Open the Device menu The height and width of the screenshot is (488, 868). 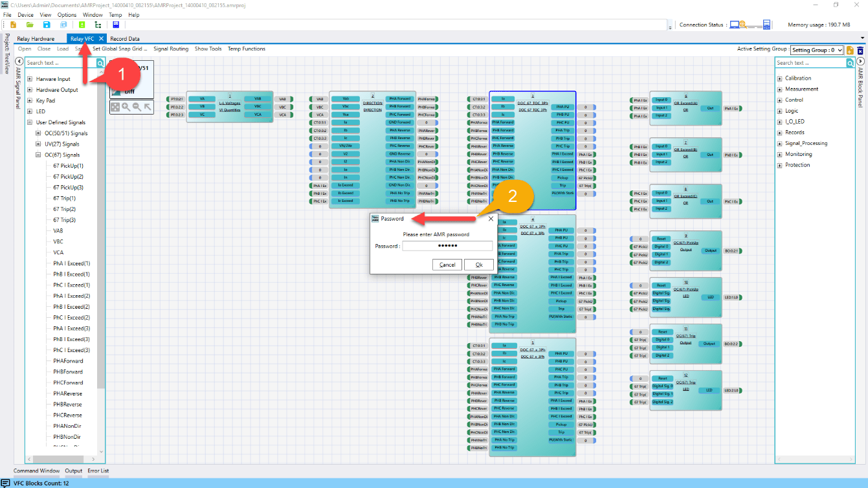tap(25, 14)
